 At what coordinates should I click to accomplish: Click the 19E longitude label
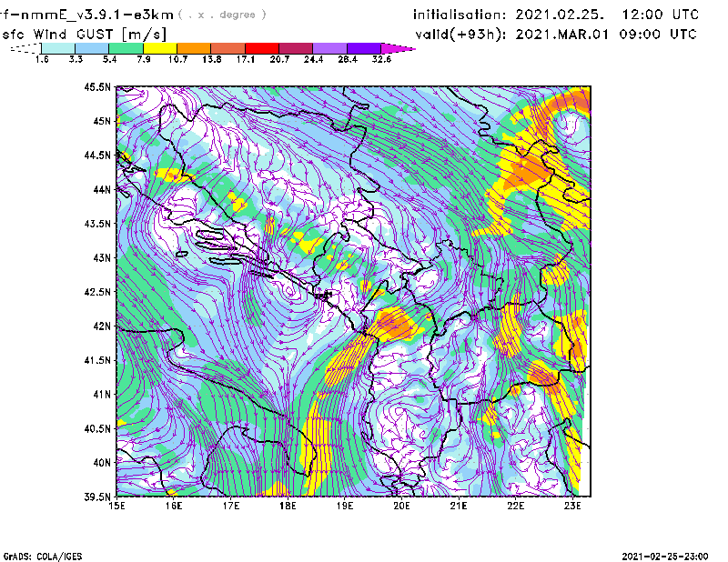(x=345, y=506)
